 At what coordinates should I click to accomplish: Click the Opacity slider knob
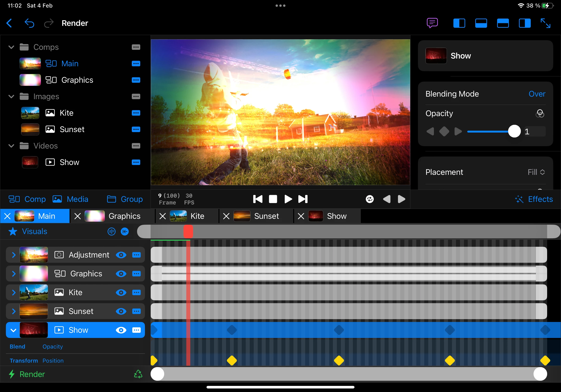pyautogui.click(x=514, y=131)
